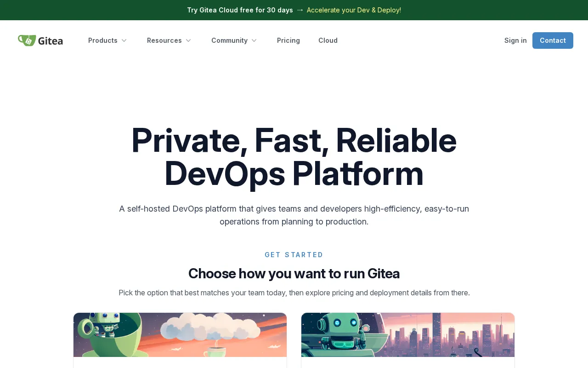The width and height of the screenshot is (588, 368).
Task: Go to the Pricing page
Action: pos(288,40)
